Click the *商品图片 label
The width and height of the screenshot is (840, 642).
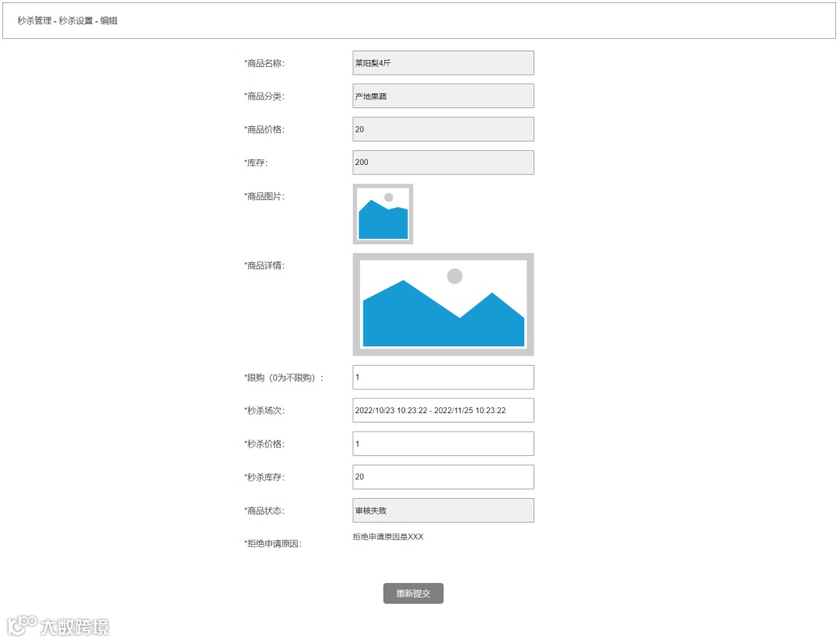click(x=264, y=197)
